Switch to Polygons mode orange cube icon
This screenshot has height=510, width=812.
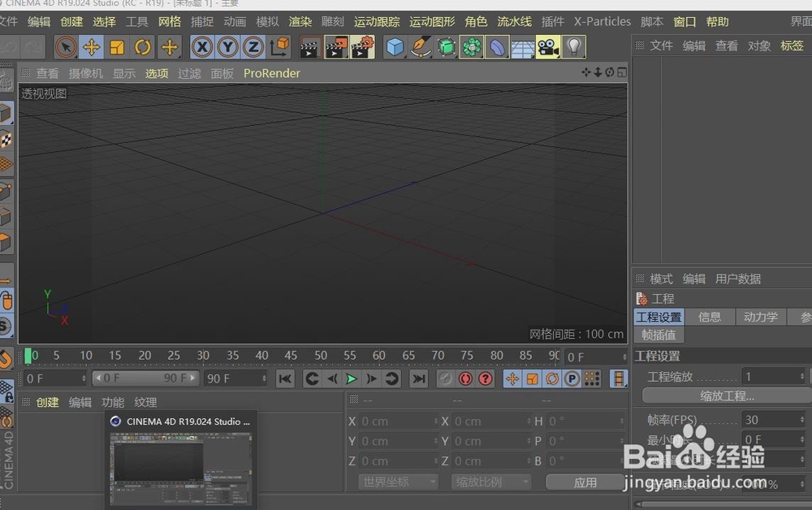[x=6, y=242]
